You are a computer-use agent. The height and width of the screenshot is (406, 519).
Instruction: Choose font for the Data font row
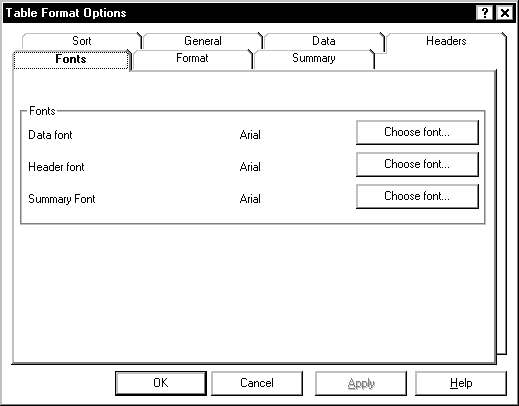pos(417,132)
